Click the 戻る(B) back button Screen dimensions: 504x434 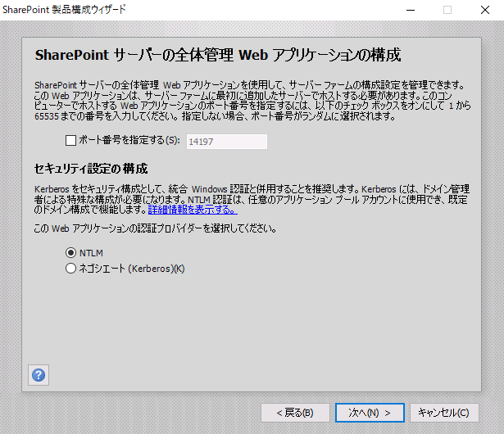[295, 413]
